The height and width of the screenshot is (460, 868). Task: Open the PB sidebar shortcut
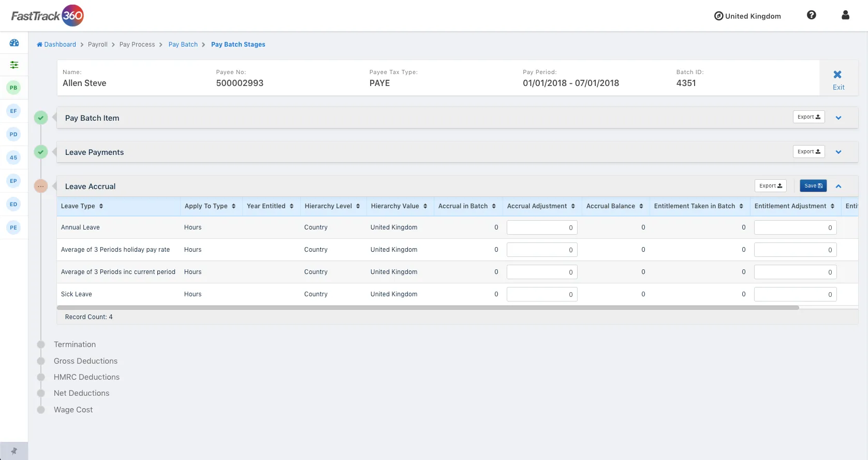[x=13, y=88]
